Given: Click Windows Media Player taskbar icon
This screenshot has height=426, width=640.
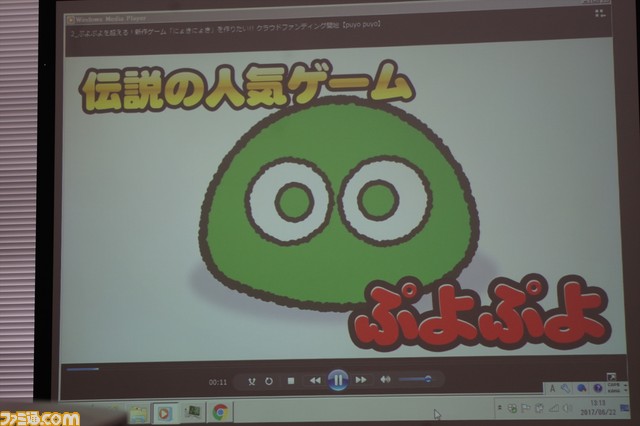Looking at the screenshot, I should [164, 413].
